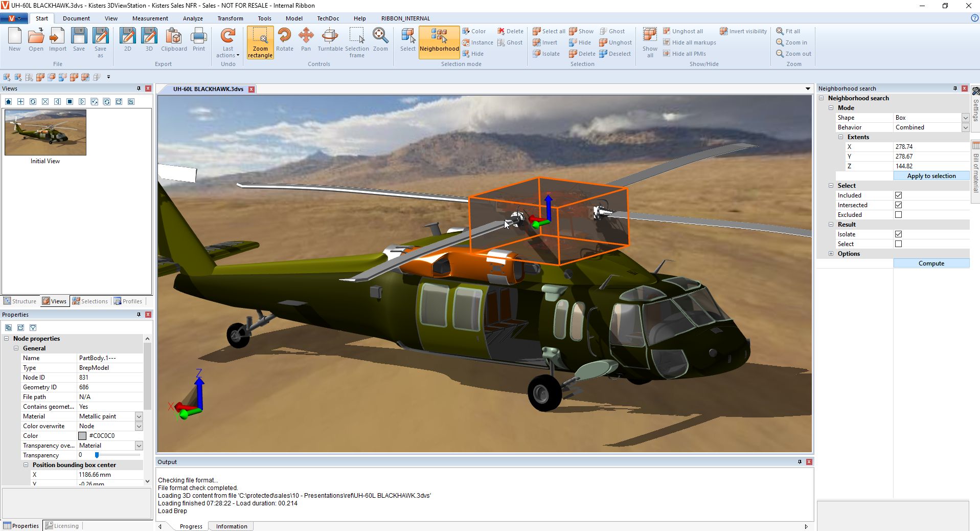The width and height of the screenshot is (980, 531).
Task: Click the Print icon
Action: pos(199,40)
